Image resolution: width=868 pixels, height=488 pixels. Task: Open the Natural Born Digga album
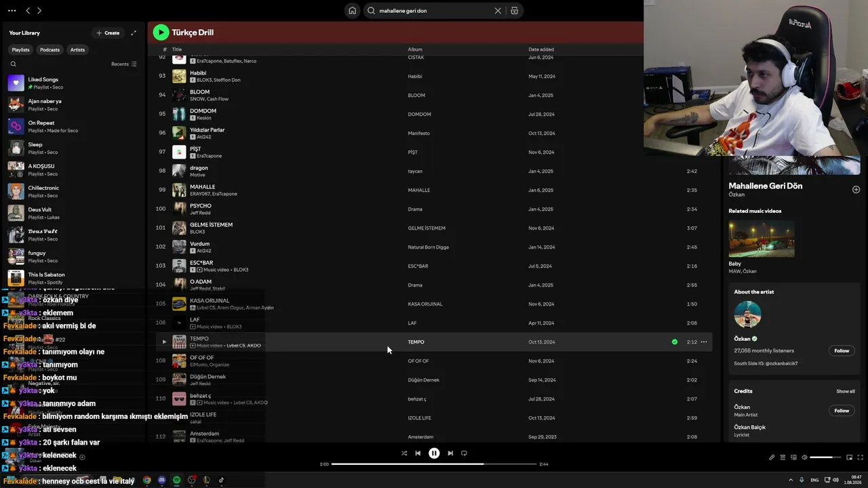tap(428, 247)
